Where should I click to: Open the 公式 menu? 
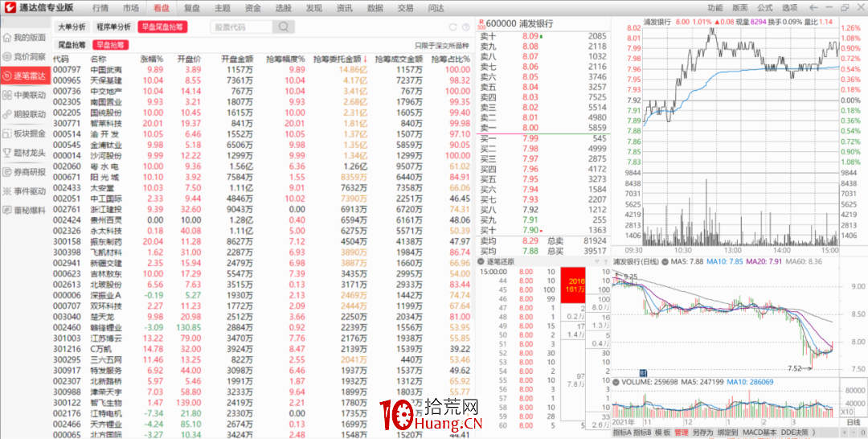765,8
